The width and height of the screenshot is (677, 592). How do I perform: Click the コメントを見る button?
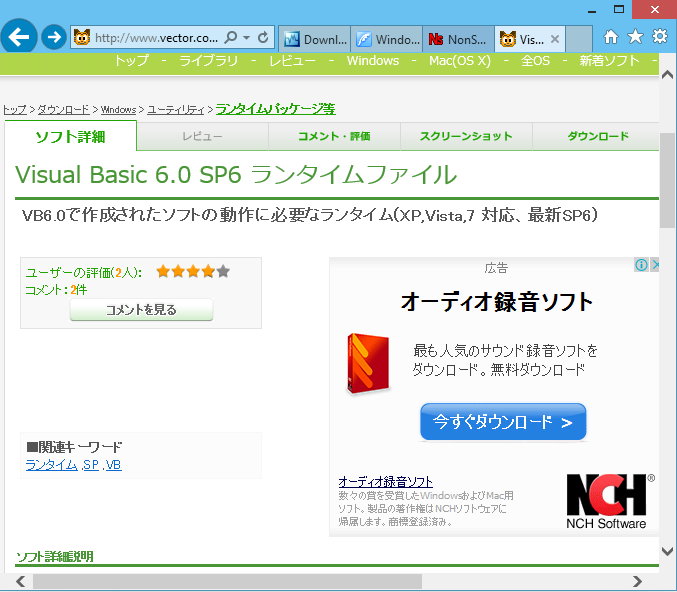click(x=141, y=310)
